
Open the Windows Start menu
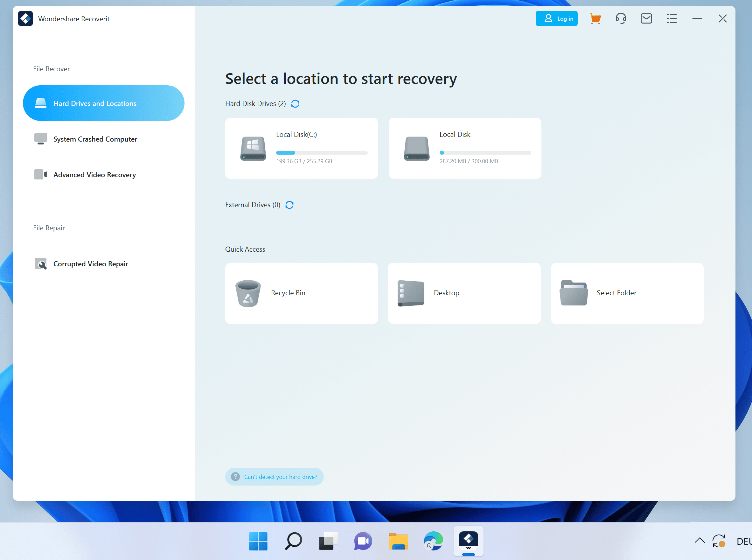[x=258, y=541]
